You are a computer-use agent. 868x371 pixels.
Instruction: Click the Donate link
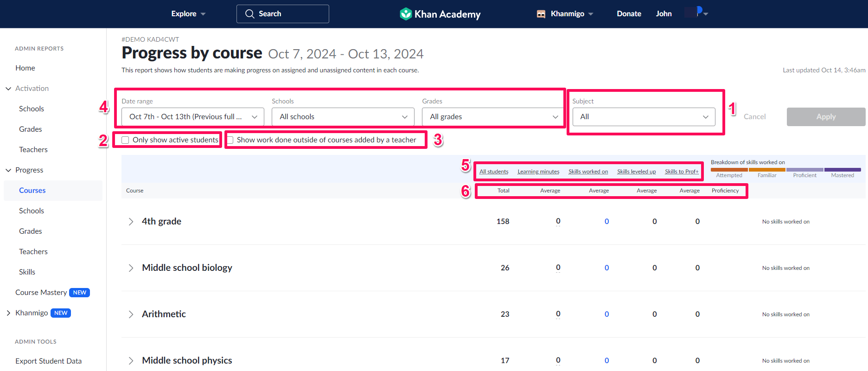click(x=629, y=14)
